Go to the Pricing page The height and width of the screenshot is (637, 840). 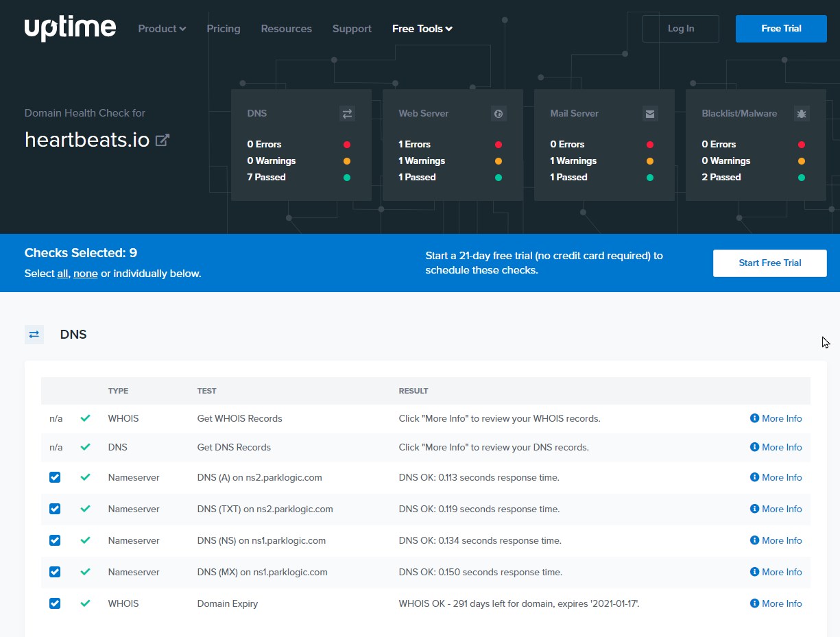point(224,29)
